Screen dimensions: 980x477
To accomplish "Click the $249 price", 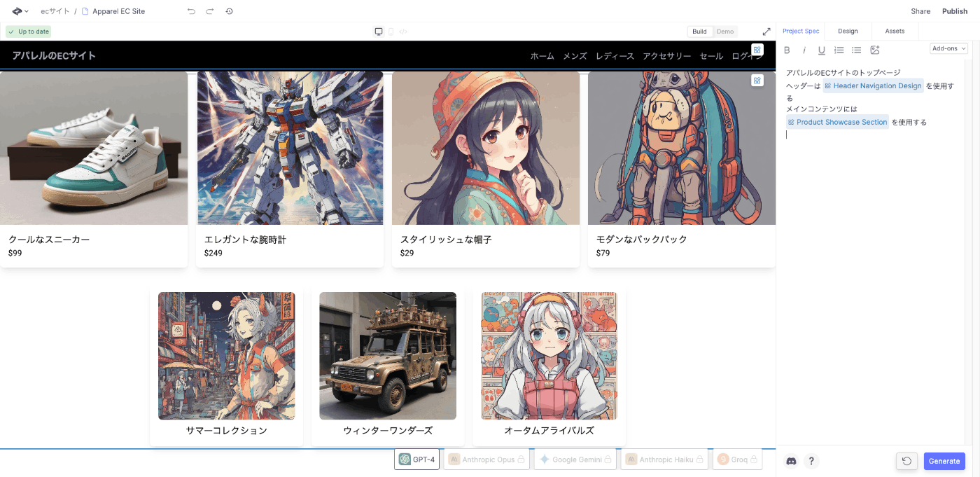I will tap(213, 253).
